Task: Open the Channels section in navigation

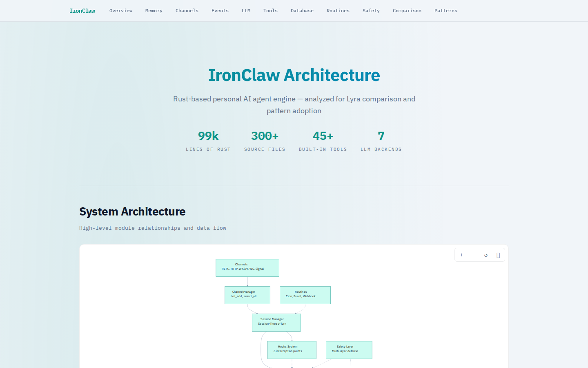Action: coord(187,11)
